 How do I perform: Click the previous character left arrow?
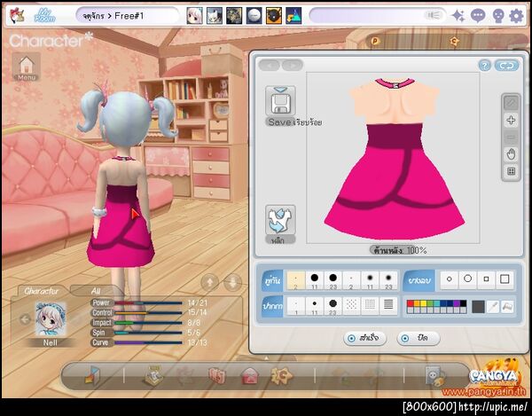tap(25, 319)
